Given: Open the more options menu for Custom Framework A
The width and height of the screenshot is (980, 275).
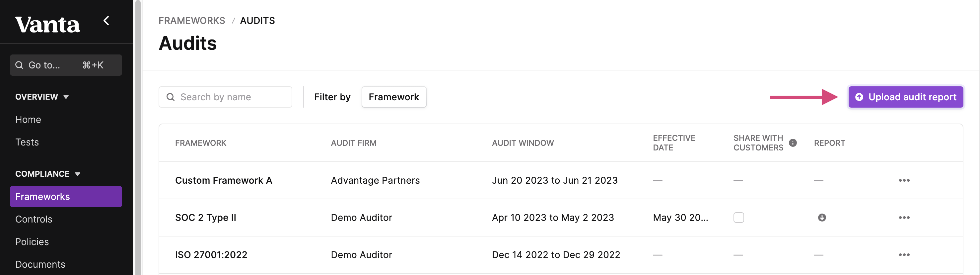Looking at the screenshot, I should coord(904,180).
